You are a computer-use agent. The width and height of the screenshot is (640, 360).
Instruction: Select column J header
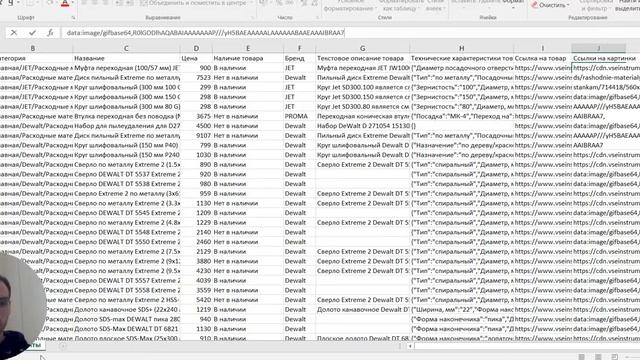[x=598, y=48]
